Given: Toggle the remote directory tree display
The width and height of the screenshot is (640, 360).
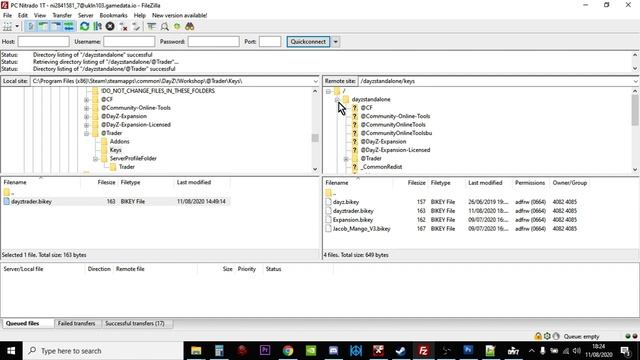Looking at the screenshot, I should click(56, 27).
